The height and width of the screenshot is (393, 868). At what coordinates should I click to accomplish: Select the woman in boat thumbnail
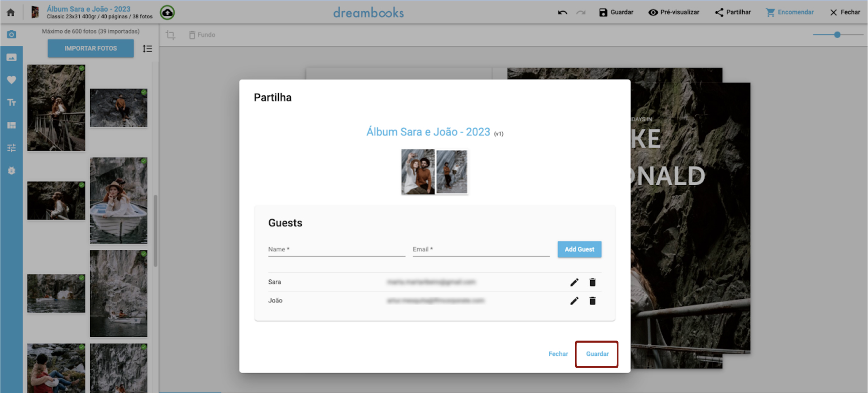118,200
